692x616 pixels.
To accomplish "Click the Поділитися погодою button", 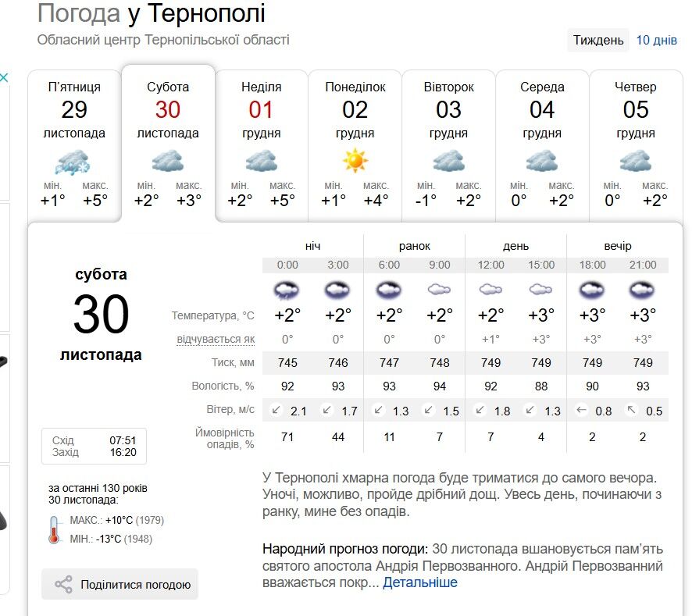I will [120, 585].
